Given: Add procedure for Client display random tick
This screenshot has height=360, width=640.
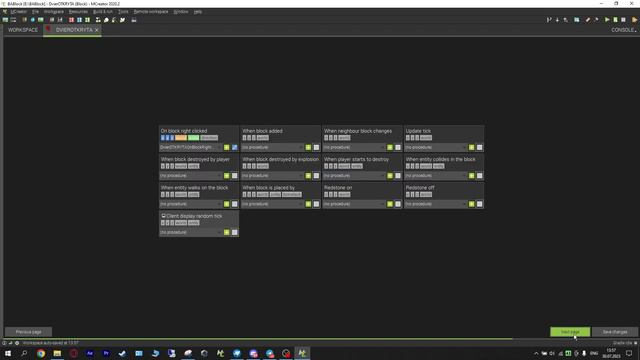Looking at the screenshot, I should (227, 232).
